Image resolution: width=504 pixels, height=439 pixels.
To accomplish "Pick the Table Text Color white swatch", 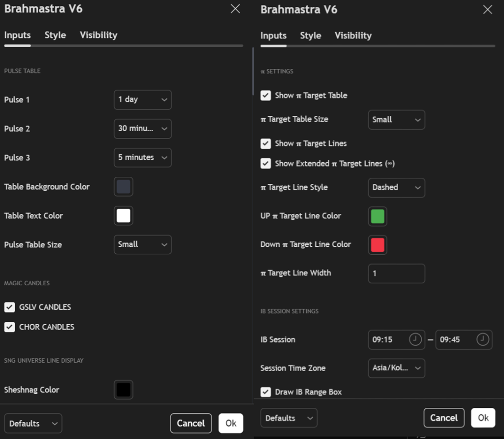I will pos(124,216).
